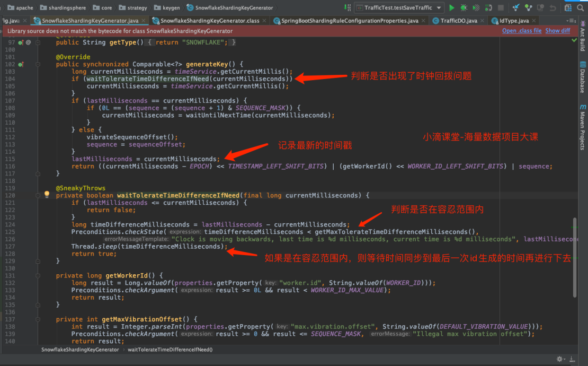Collapse getWorkerId method at line 131
The width and height of the screenshot is (588, 366).
38,276
